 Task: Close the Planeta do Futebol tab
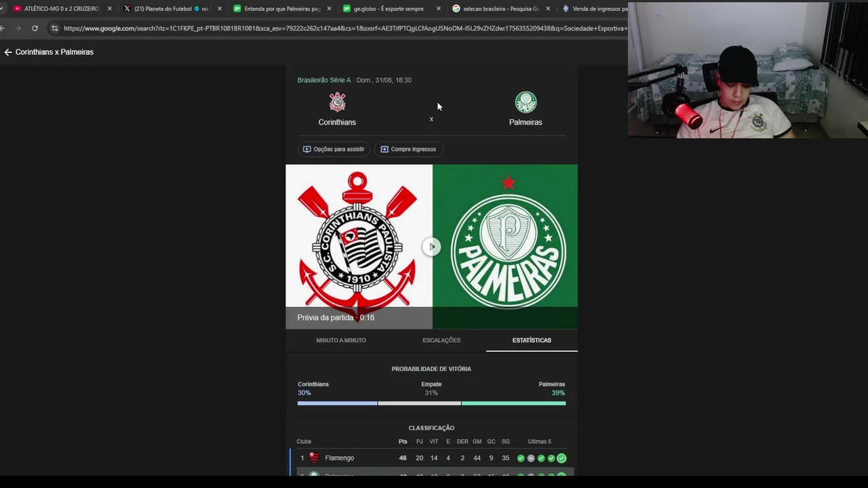(219, 9)
